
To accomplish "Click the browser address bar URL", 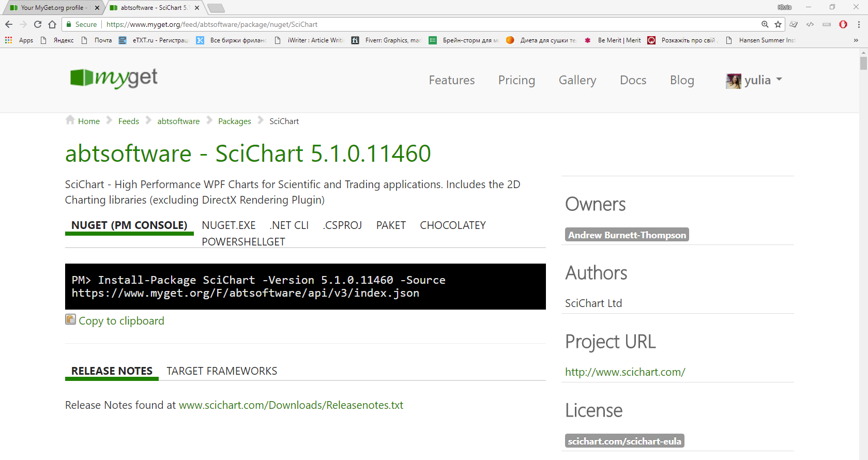I will click(x=212, y=24).
